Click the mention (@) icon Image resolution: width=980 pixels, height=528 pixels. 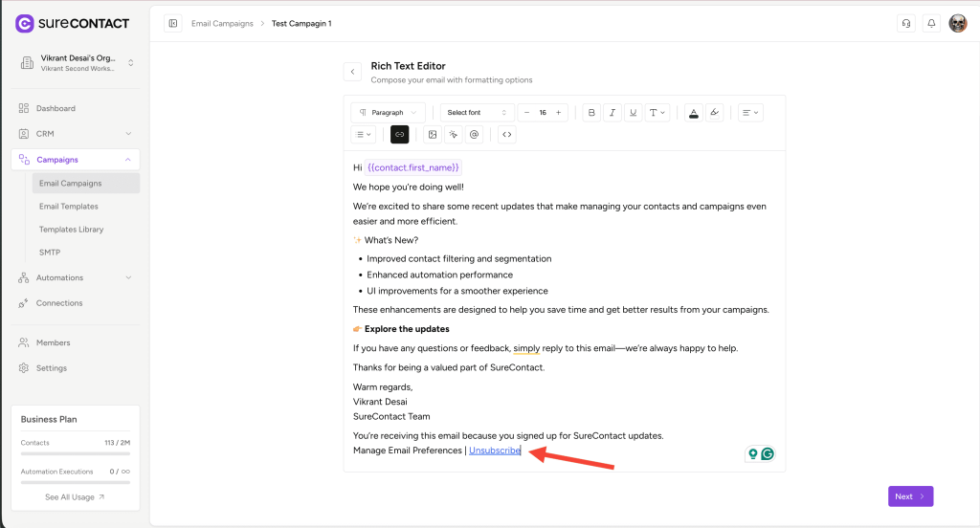[474, 135]
